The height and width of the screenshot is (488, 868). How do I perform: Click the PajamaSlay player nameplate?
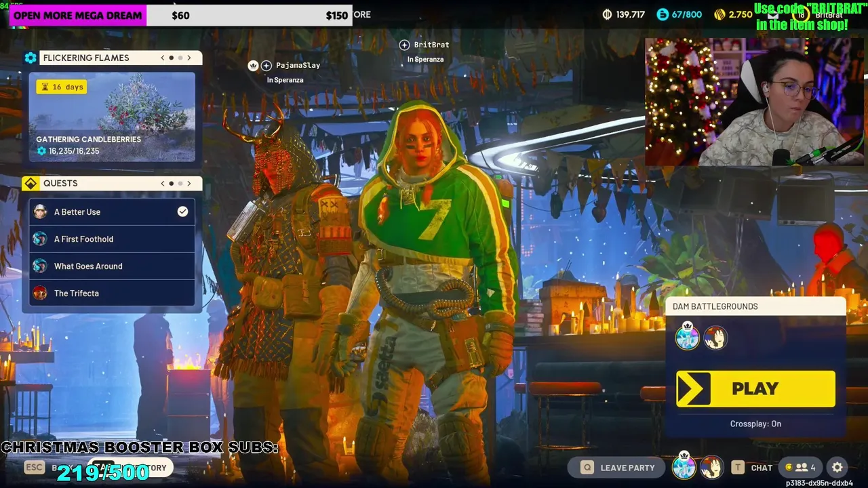298,65
